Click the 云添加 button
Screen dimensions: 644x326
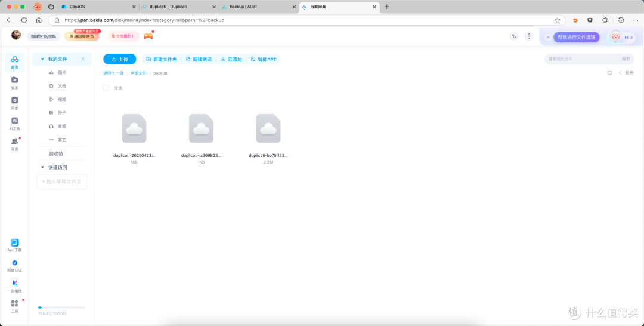click(x=231, y=59)
